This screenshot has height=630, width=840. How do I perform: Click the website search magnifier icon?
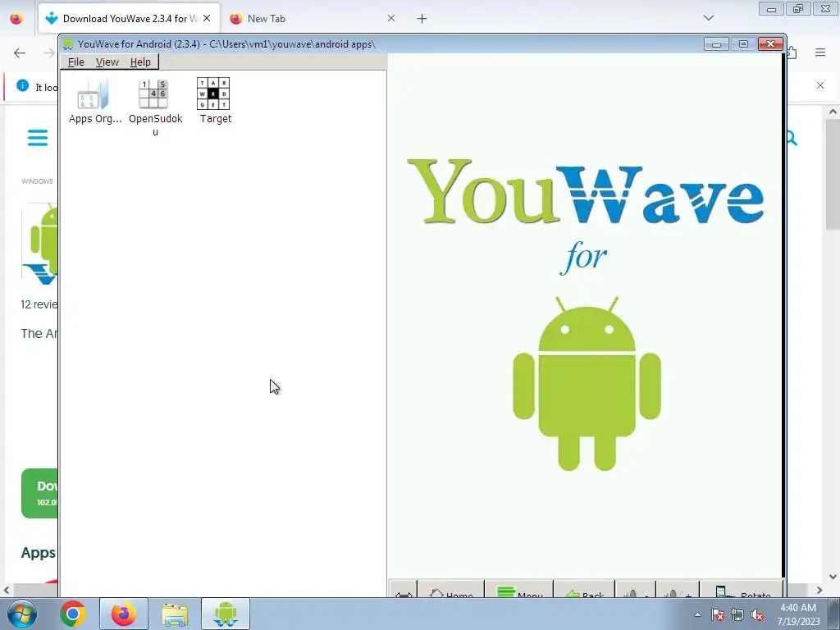(792, 139)
